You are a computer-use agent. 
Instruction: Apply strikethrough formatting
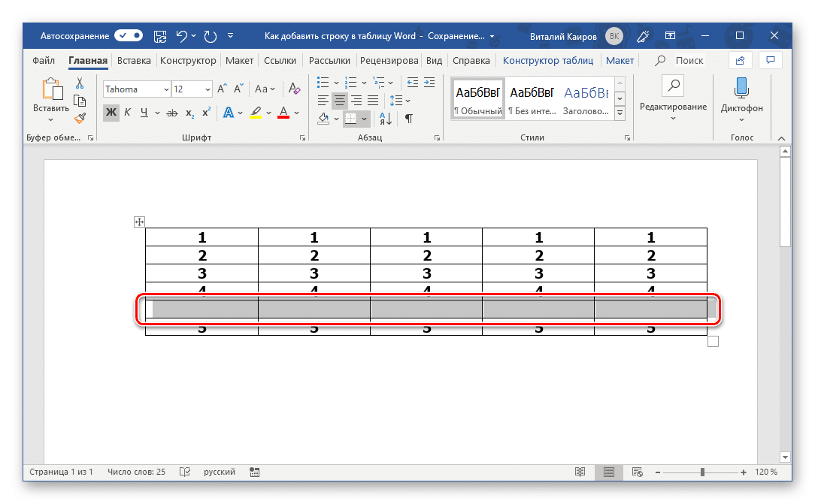click(172, 112)
